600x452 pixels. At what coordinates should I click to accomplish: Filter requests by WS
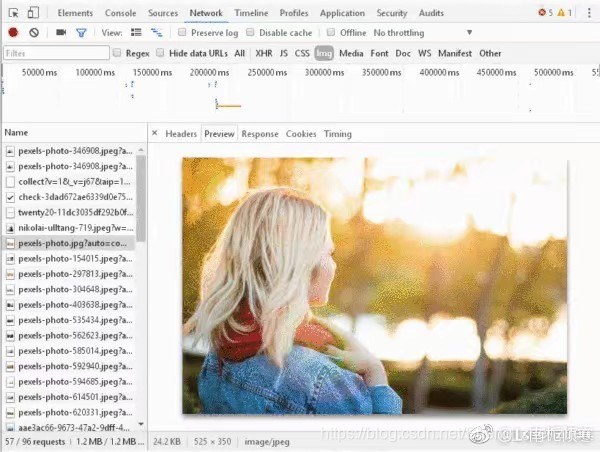[425, 53]
